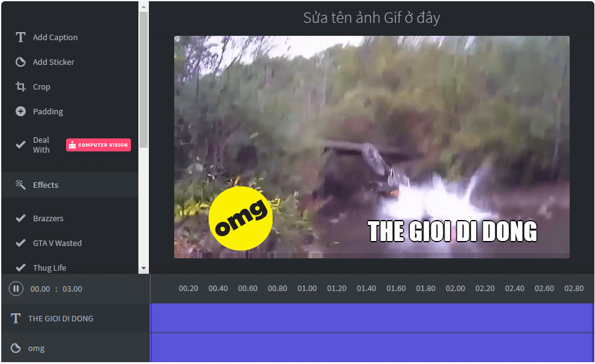
Task: Jump to timeline marker 00.20
Action: (188, 289)
